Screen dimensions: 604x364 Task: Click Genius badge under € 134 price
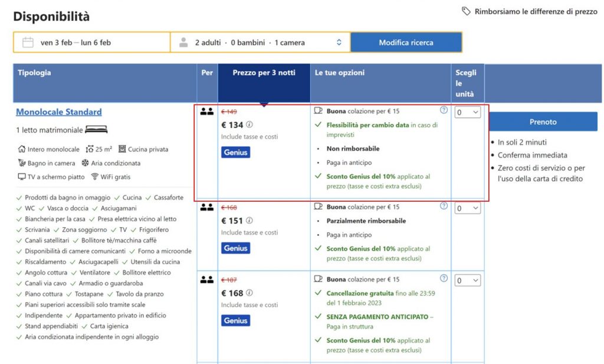[236, 152]
